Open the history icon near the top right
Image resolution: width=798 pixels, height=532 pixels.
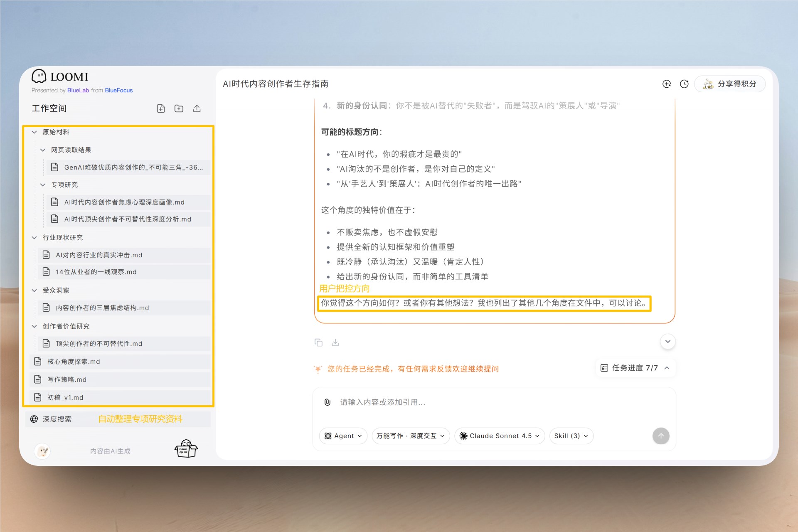[684, 84]
